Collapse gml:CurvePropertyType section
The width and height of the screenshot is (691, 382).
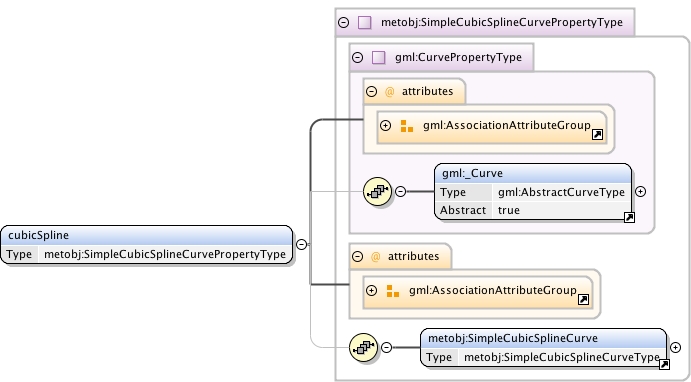pyautogui.click(x=357, y=57)
